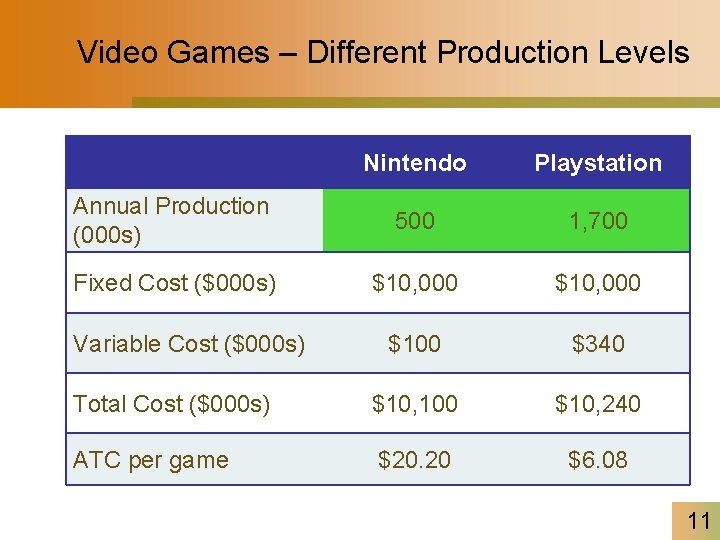Screen dimensions: 720x540
Task: Click the blank top-left table header cell
Action: click(x=195, y=163)
